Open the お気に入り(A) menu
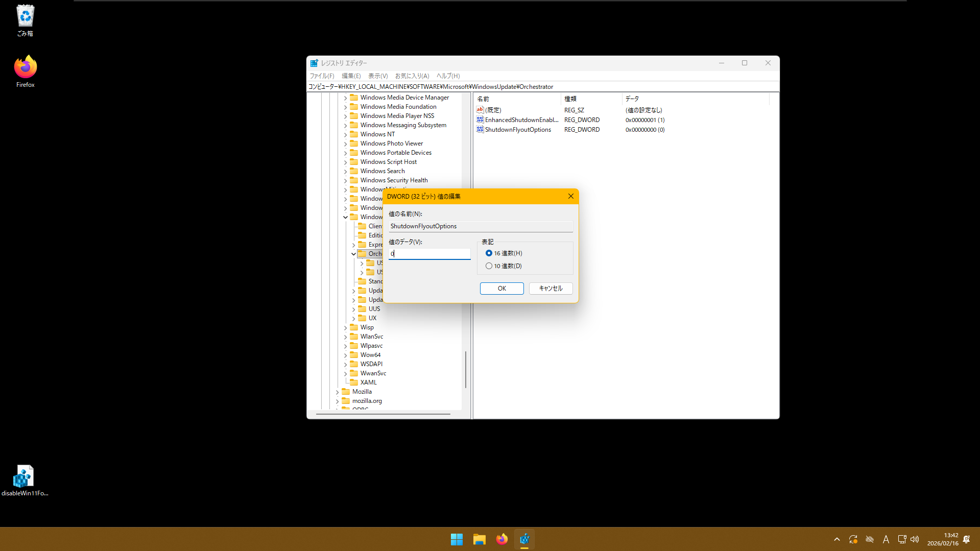The height and width of the screenshot is (551, 980). point(412,76)
